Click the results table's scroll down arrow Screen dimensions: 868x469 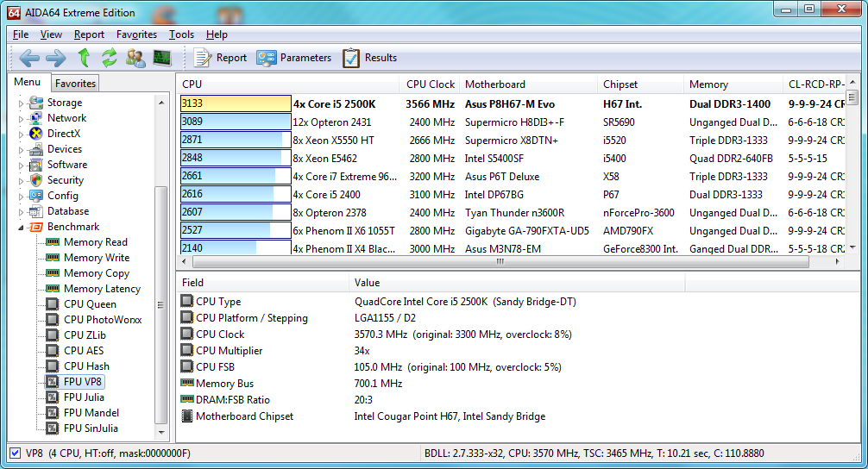(x=852, y=247)
